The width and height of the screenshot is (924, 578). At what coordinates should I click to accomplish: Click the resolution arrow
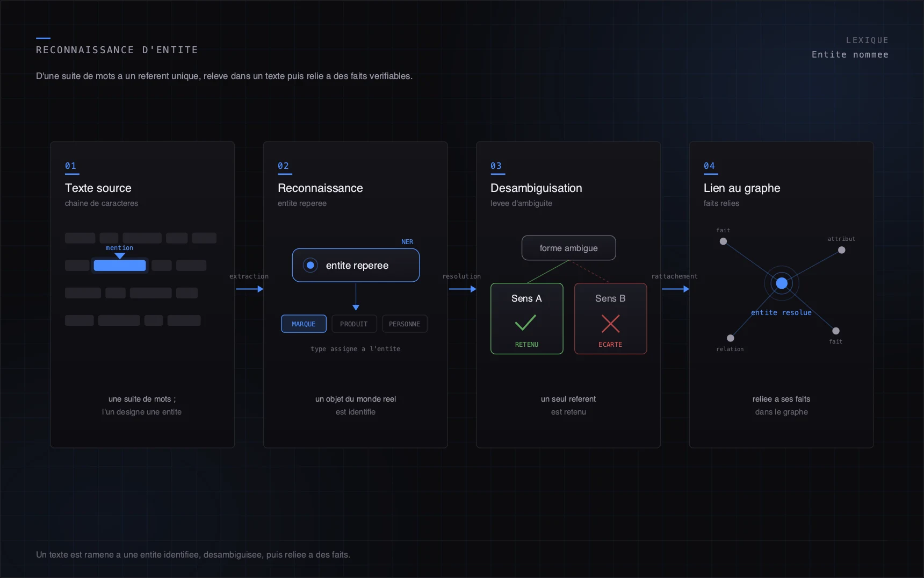point(463,289)
